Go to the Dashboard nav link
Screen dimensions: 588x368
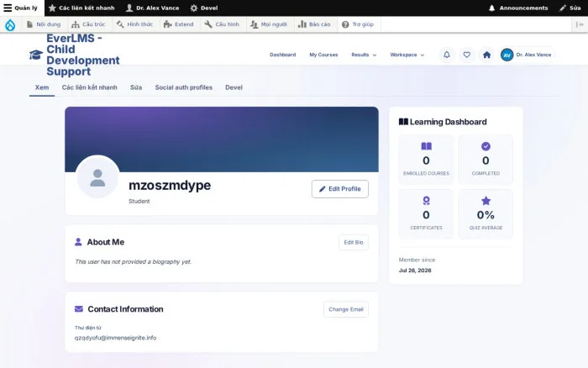point(283,55)
